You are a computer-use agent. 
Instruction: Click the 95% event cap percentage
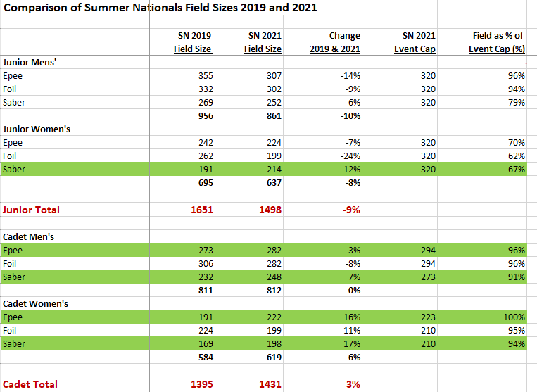[x=517, y=330]
